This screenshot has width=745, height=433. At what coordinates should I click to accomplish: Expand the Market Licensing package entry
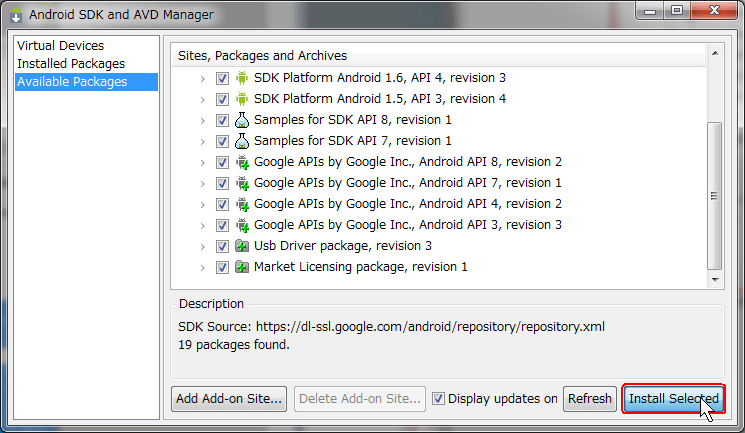(x=202, y=268)
